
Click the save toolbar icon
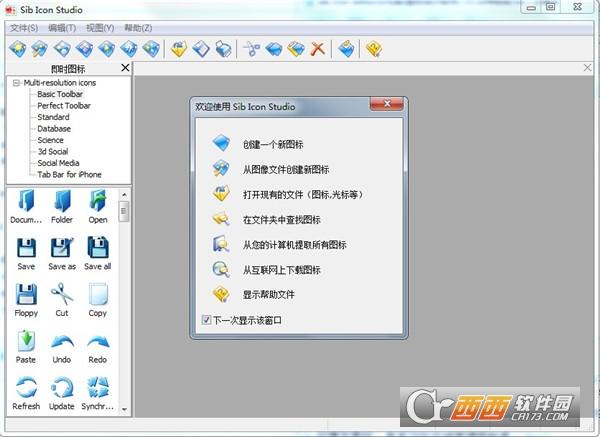201,49
